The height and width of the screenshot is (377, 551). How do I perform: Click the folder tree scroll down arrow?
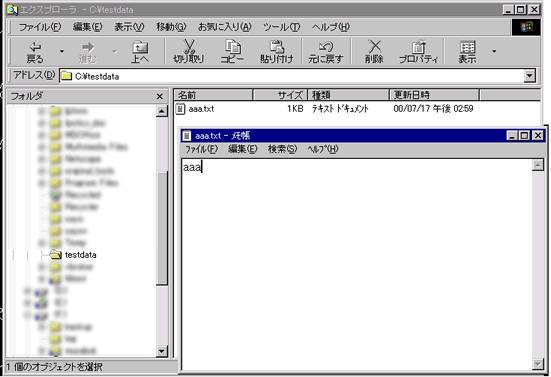pos(162,351)
